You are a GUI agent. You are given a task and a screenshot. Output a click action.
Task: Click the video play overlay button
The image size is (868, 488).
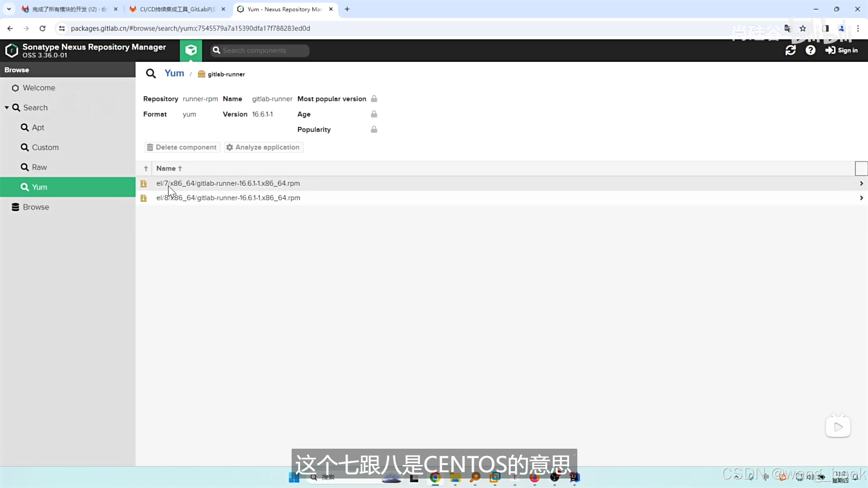point(838,427)
